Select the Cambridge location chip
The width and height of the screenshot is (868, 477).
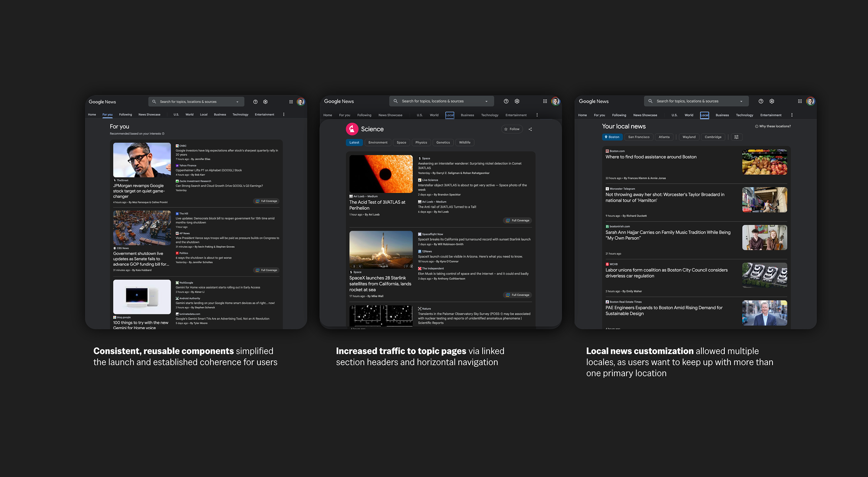pyautogui.click(x=713, y=137)
